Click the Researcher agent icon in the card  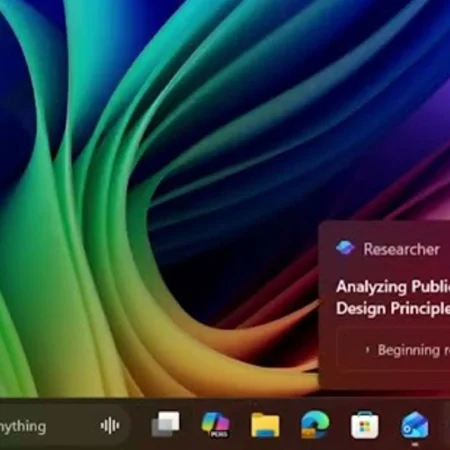[x=345, y=248]
